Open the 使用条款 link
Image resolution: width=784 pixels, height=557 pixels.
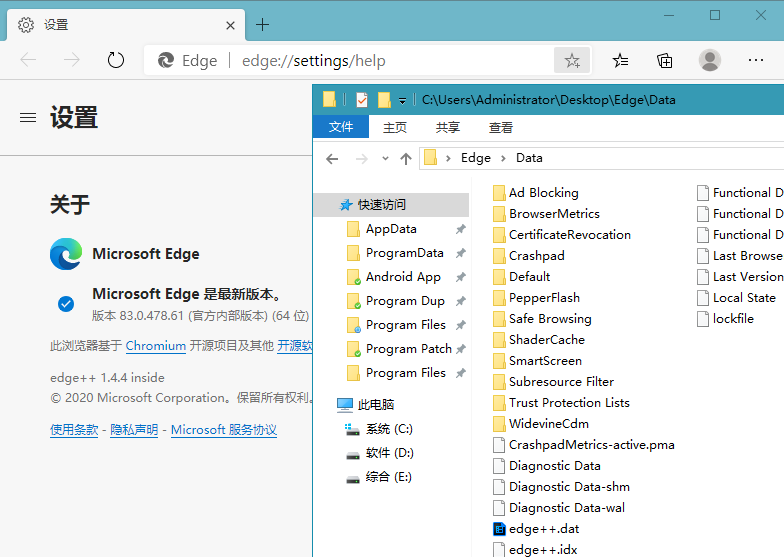click(x=74, y=430)
